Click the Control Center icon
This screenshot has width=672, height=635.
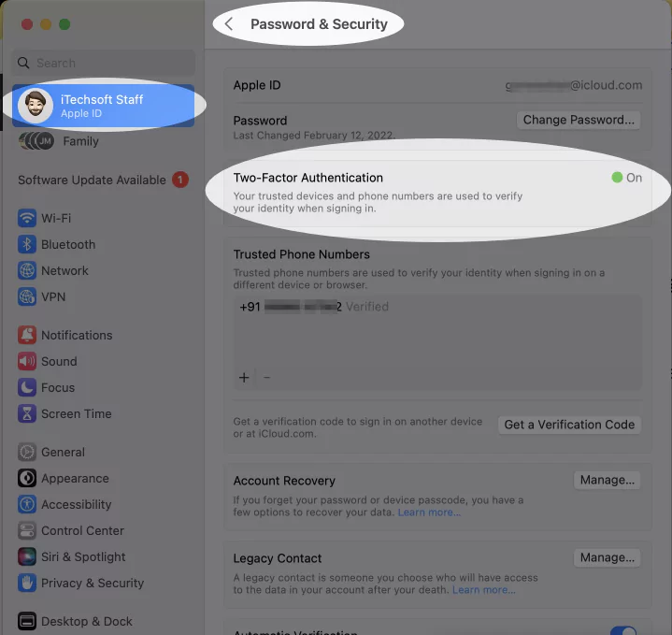click(x=26, y=530)
